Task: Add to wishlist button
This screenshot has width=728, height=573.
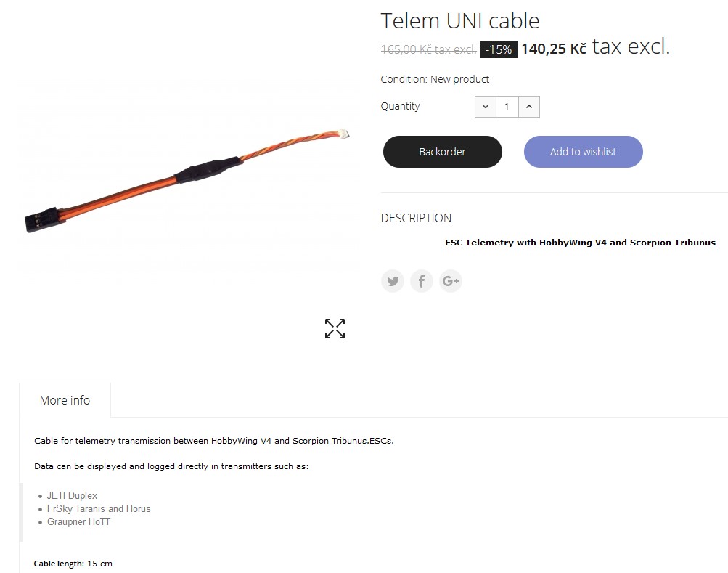Action: point(583,152)
